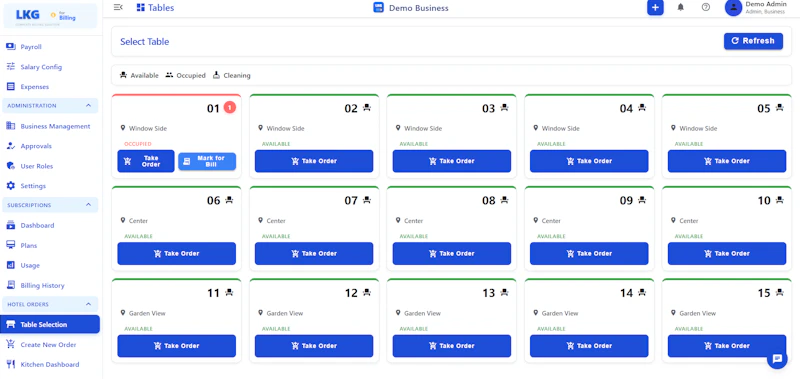
Task: Click Center location on table 06
Action: tap(138, 221)
